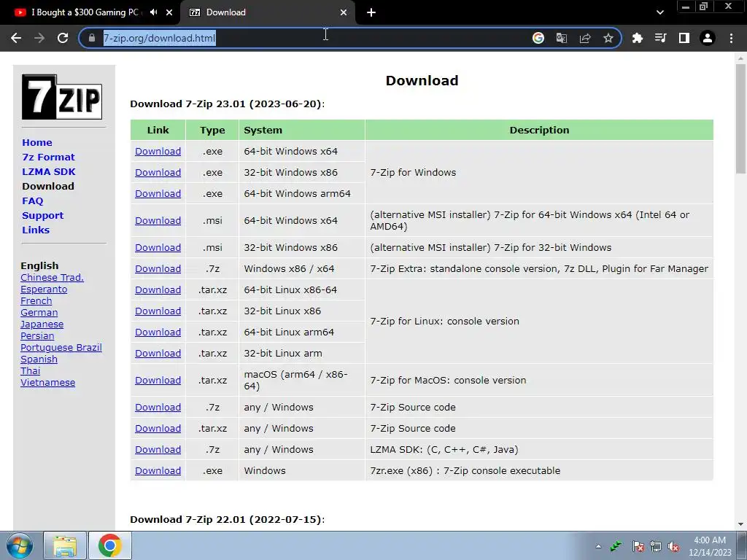Show hidden tray icons arrow
Screen dimensions: 747x560
pos(598,546)
